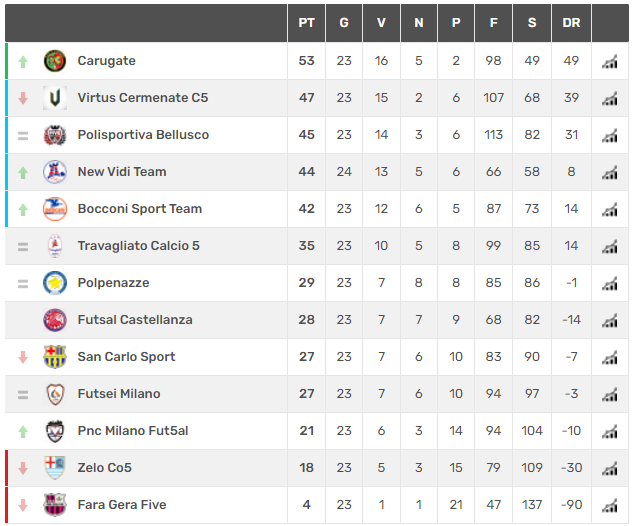This screenshot has width=634, height=526.
Task: Click the red down arrow beside Zelo Co5
Action: tap(23, 468)
